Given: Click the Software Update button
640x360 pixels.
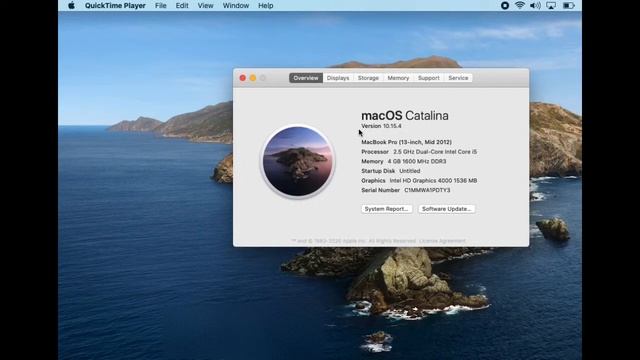Looking at the screenshot, I should pos(447,209).
